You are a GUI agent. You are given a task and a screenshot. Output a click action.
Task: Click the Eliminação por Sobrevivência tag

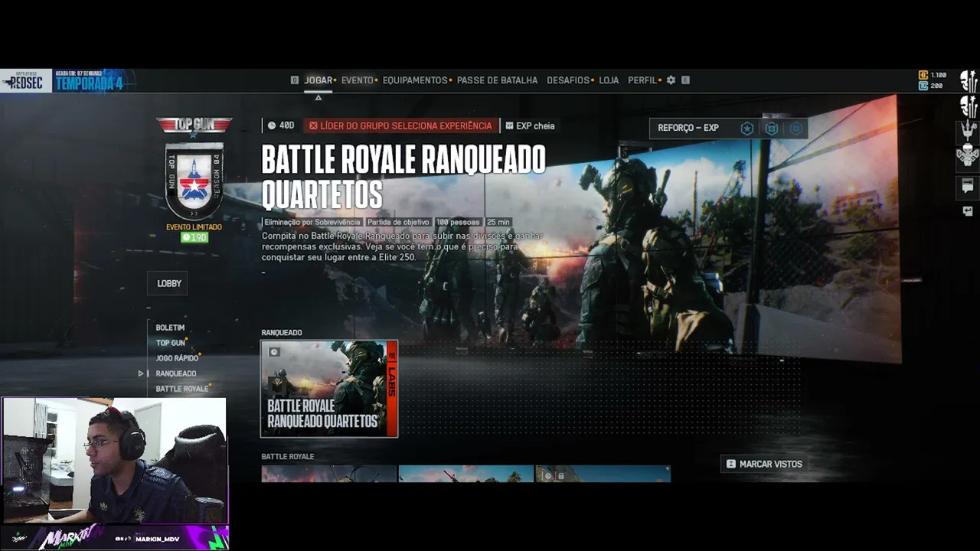coord(312,222)
